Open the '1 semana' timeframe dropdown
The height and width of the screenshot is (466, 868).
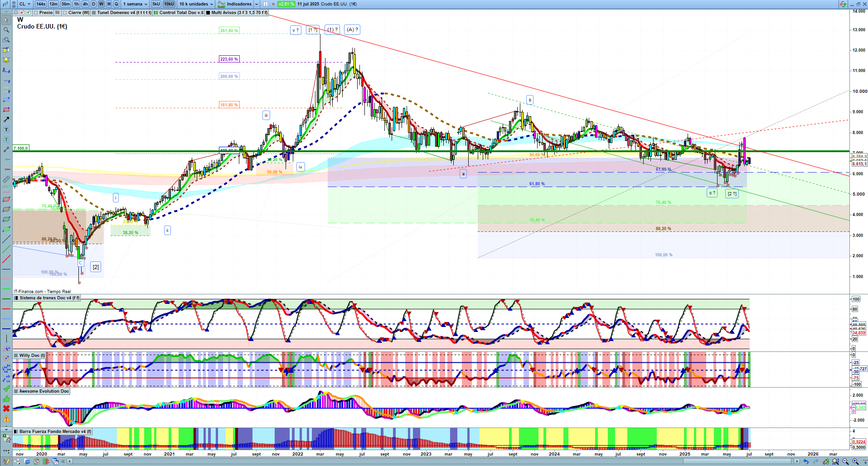(x=135, y=4)
